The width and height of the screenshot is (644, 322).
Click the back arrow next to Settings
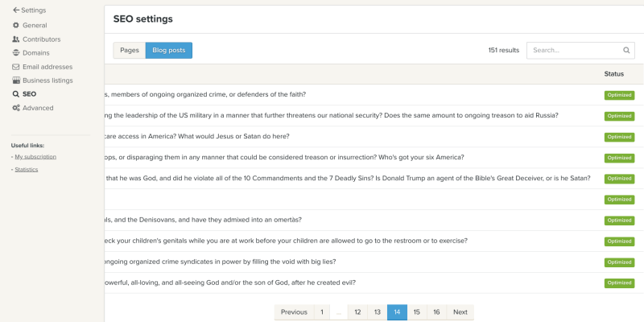click(x=16, y=10)
